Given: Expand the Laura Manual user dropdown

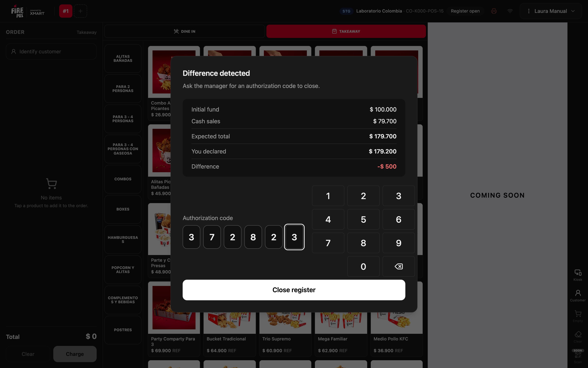Looking at the screenshot, I should point(573,11).
